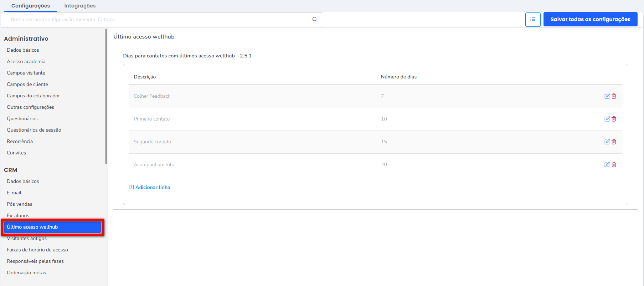Click the Descrição column header
The height and width of the screenshot is (286, 644).
pos(145,77)
